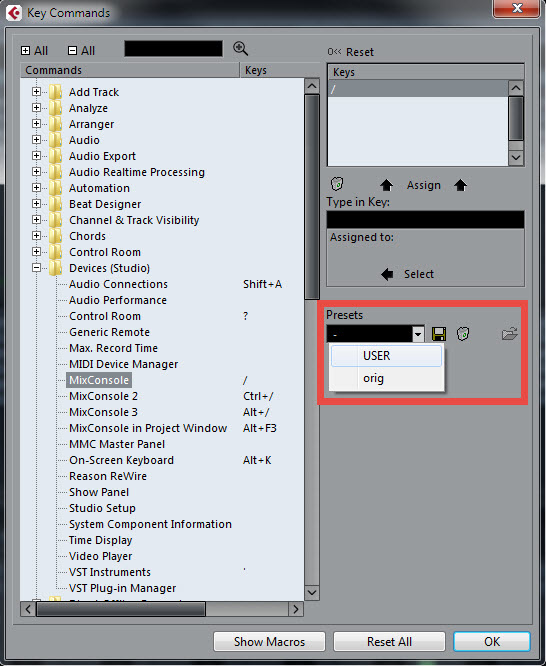Save key commands preset with floppy icon

(x=439, y=334)
